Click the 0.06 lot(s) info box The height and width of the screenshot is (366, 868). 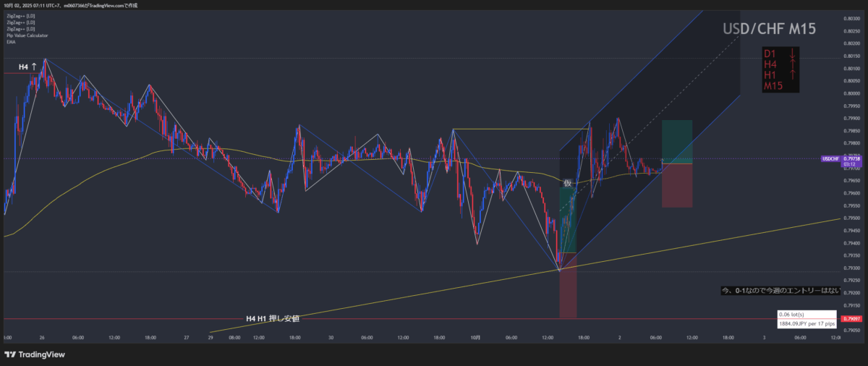[806, 315]
